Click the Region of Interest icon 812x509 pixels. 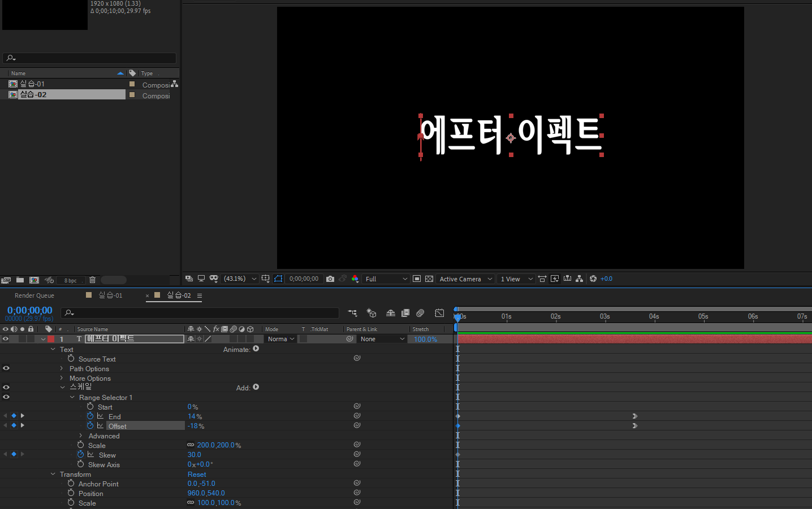[417, 279]
